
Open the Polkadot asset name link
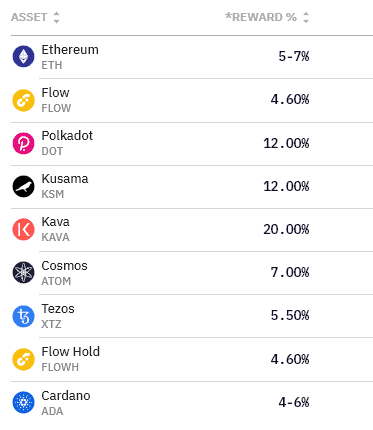67,136
